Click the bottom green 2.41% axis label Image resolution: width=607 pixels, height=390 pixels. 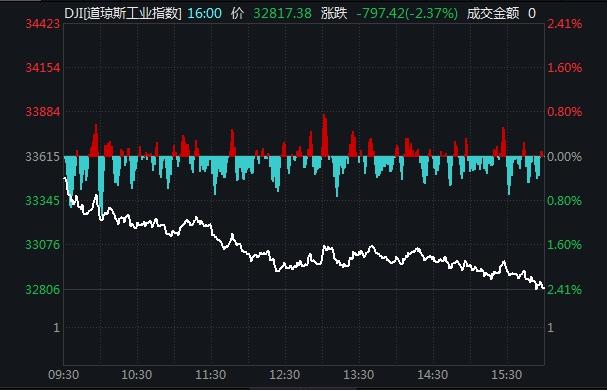coord(564,289)
